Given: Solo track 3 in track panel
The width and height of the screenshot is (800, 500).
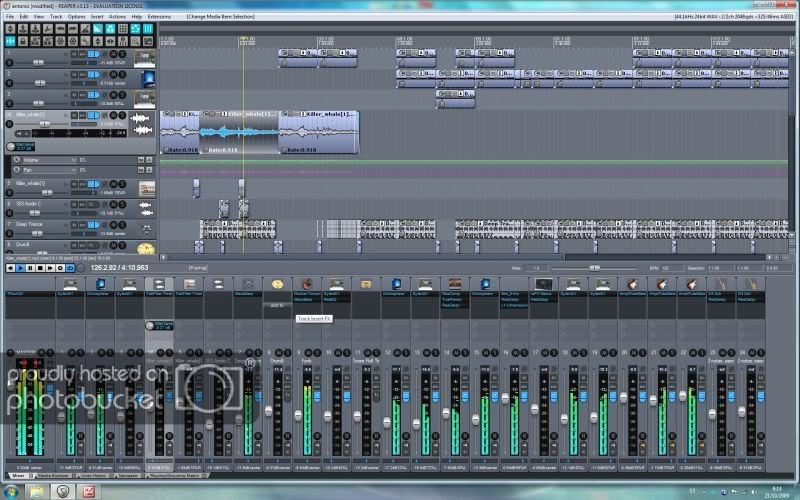Looking at the screenshot, I should coord(122,95).
